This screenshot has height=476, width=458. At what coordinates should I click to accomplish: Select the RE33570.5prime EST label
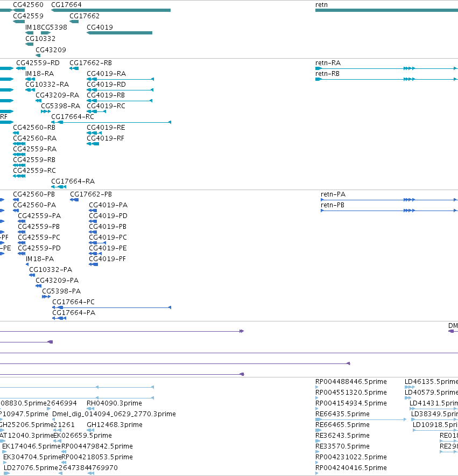(343, 446)
